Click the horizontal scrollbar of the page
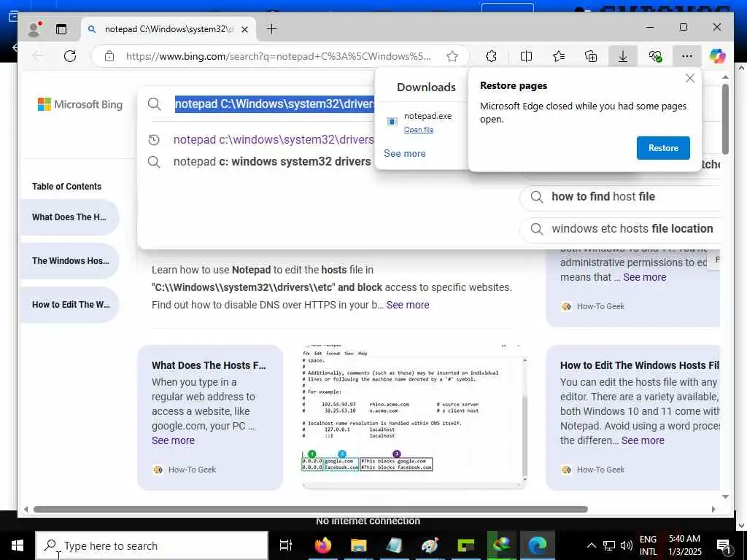 (x=311, y=509)
